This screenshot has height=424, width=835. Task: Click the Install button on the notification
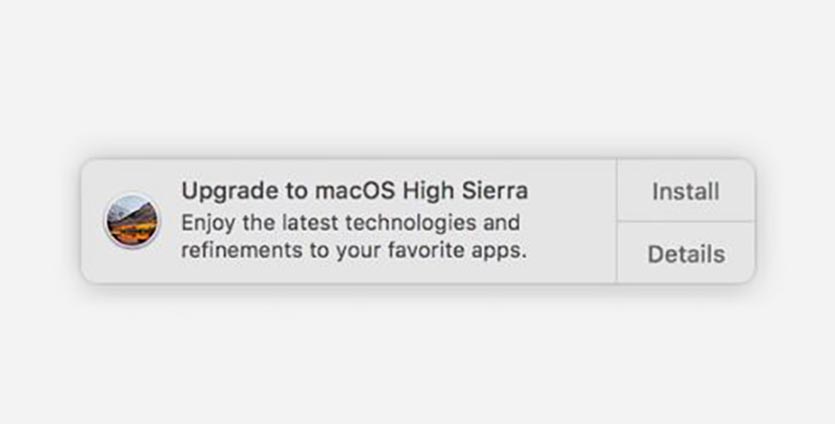click(686, 190)
